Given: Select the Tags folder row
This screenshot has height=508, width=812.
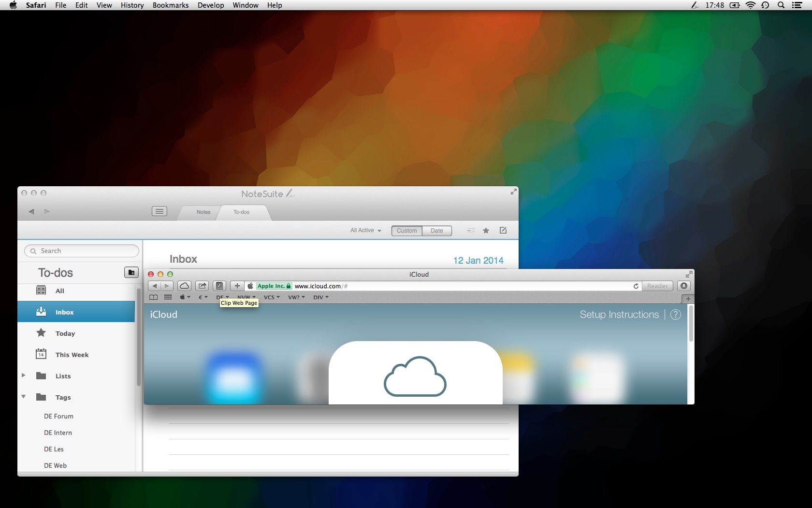Looking at the screenshot, I should coord(76,397).
